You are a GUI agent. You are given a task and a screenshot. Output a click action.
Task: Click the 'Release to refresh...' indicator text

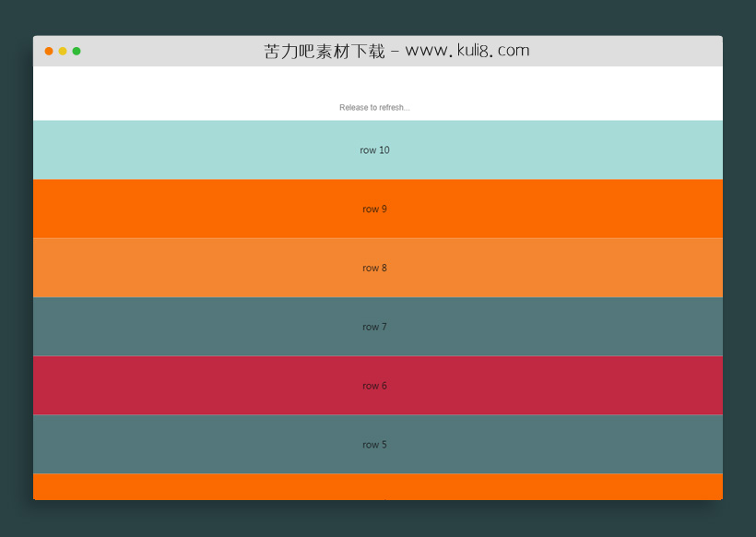(x=374, y=107)
